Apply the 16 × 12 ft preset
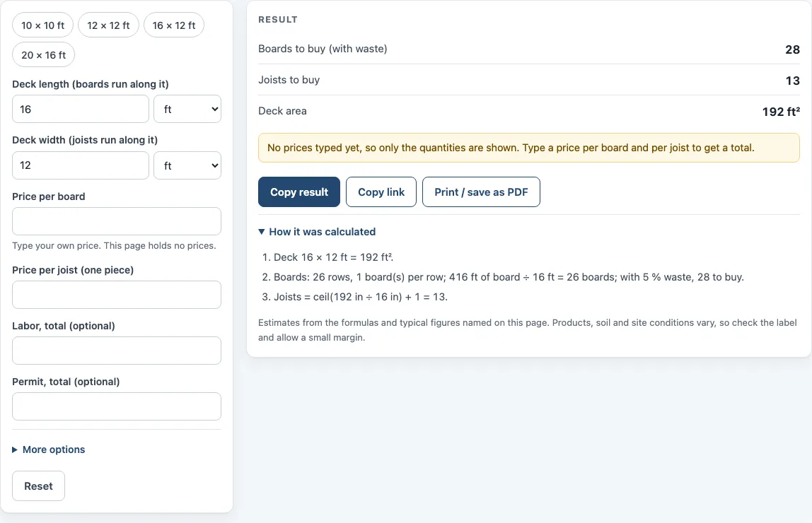This screenshot has width=812, height=523. click(174, 25)
